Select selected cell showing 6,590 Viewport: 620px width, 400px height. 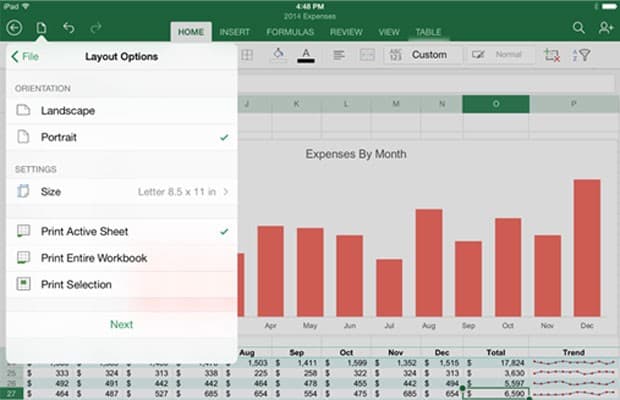pyautogui.click(x=496, y=394)
